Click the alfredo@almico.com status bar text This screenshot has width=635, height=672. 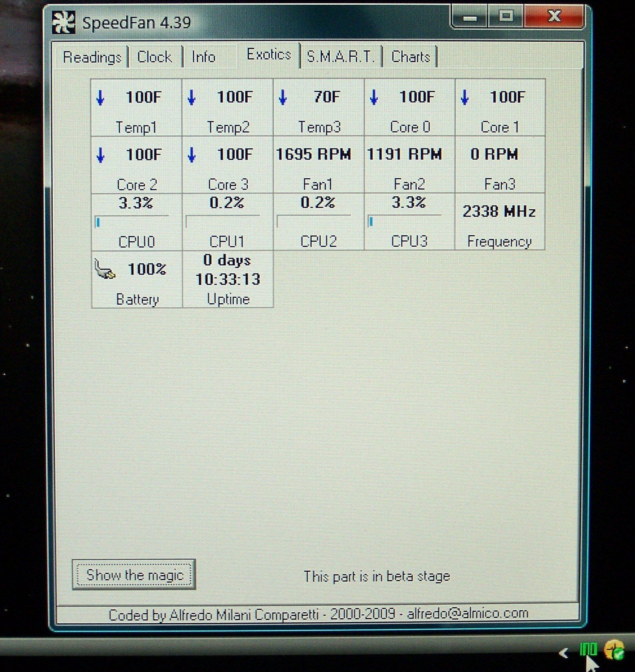(467, 613)
